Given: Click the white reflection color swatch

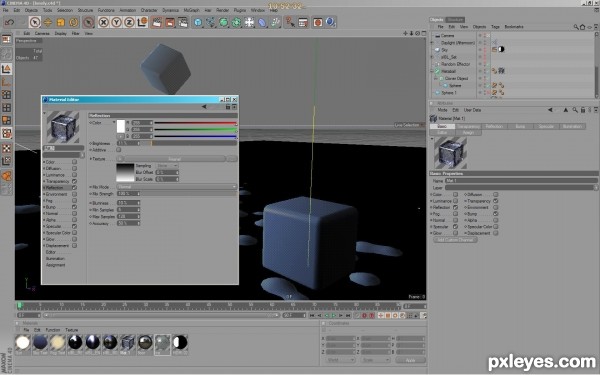Looking at the screenshot, I should pyautogui.click(x=121, y=126).
